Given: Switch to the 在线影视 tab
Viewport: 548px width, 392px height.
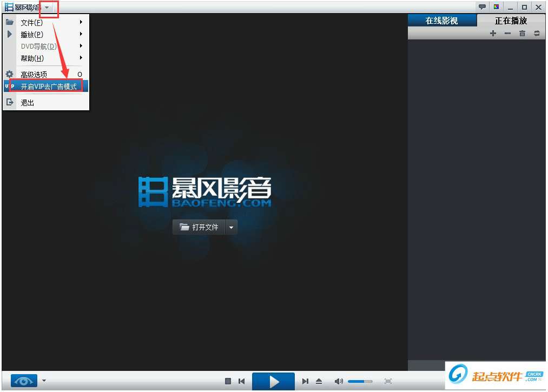Looking at the screenshot, I should (442, 21).
